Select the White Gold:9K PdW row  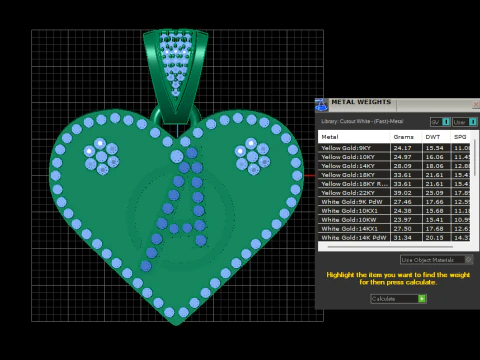pyautogui.click(x=394, y=202)
